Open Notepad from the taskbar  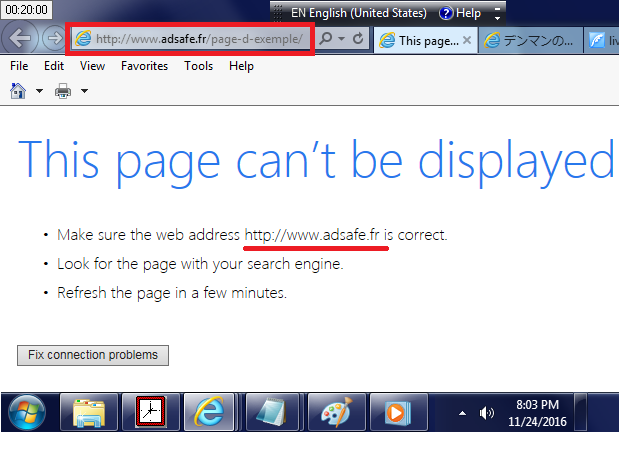[272, 412]
